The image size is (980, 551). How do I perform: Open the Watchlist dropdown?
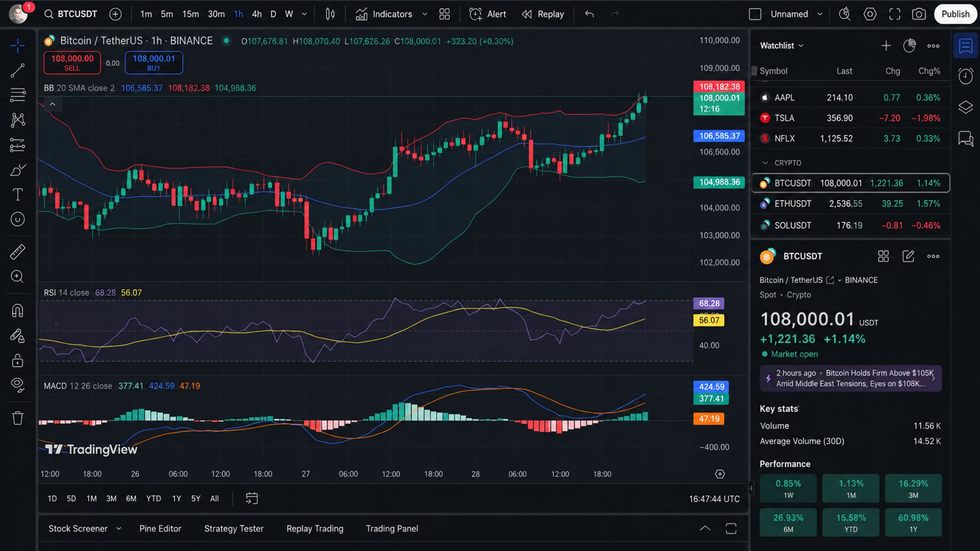782,46
